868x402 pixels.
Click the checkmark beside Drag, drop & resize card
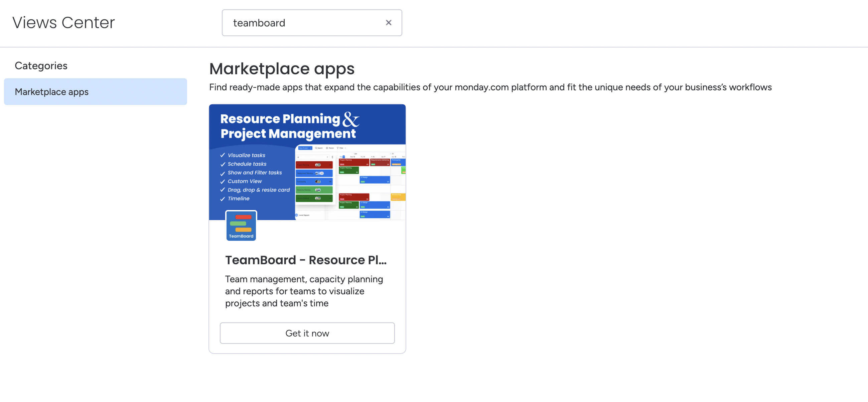pos(223,190)
